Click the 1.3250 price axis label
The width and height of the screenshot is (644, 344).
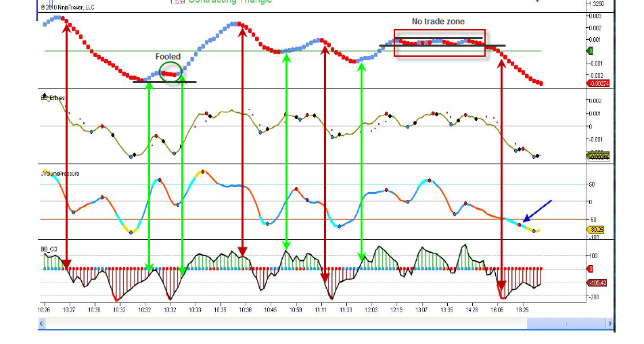click(597, 3)
